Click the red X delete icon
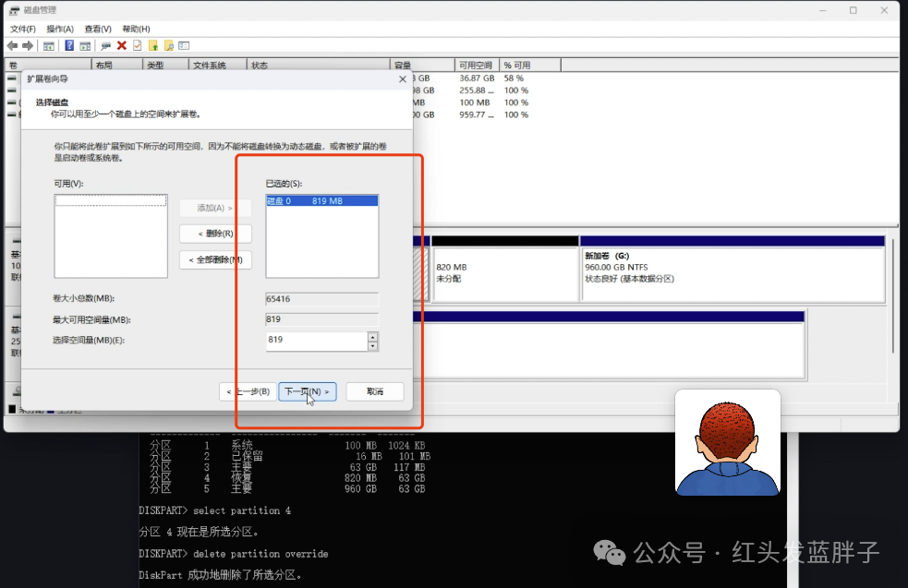Image resolution: width=908 pixels, height=588 pixels. pyautogui.click(x=122, y=46)
